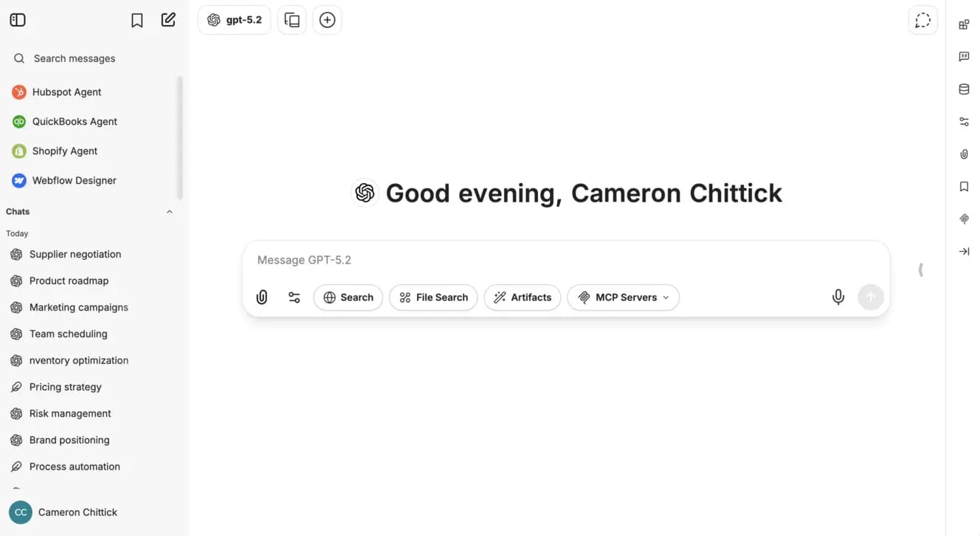
Task: Collapse the Chats section with its chevron
Action: pyautogui.click(x=169, y=211)
